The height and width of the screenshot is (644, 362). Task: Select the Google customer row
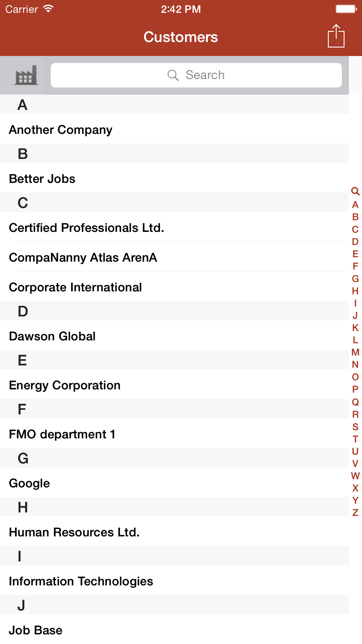click(x=29, y=483)
